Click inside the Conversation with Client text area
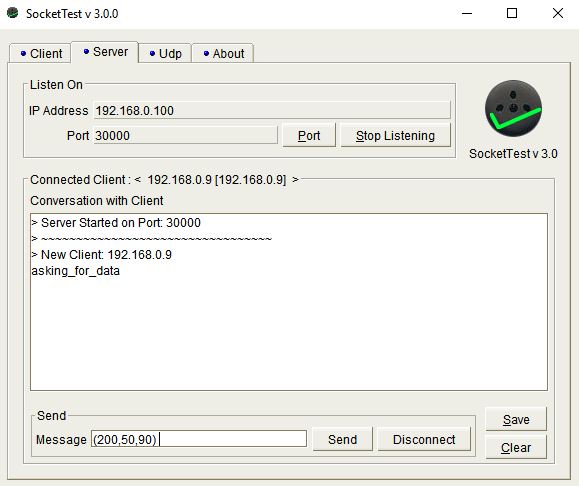Viewport: 579px width, 486px height. pos(289,302)
